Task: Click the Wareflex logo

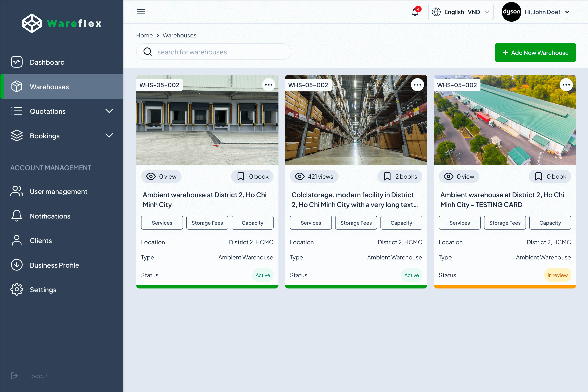Action: tap(62, 23)
